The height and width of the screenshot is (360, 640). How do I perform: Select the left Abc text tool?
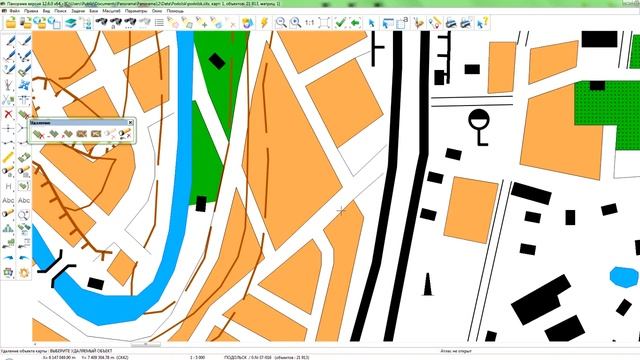[8, 200]
